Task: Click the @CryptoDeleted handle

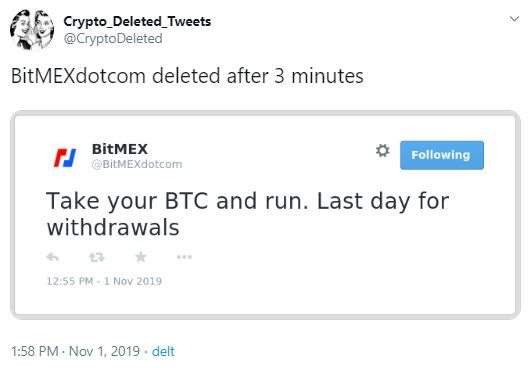Action: coord(113,38)
